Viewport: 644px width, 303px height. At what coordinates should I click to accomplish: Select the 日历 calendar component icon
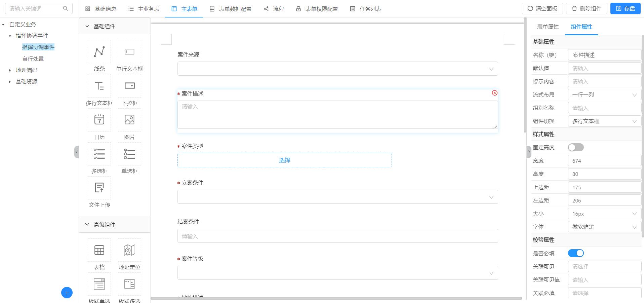99,120
